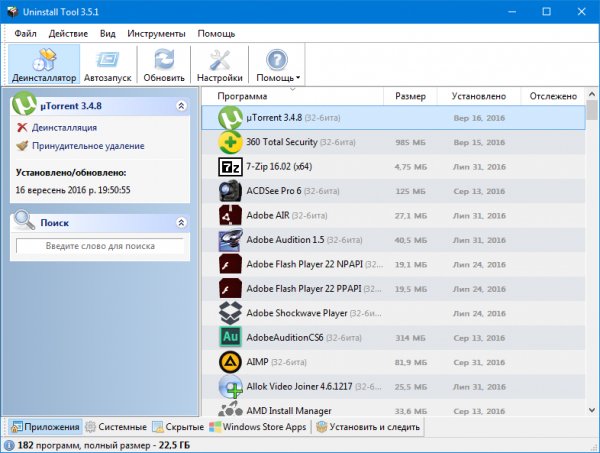This screenshot has width=600, height=453.
Task: Click the search input field
Action: [100, 246]
